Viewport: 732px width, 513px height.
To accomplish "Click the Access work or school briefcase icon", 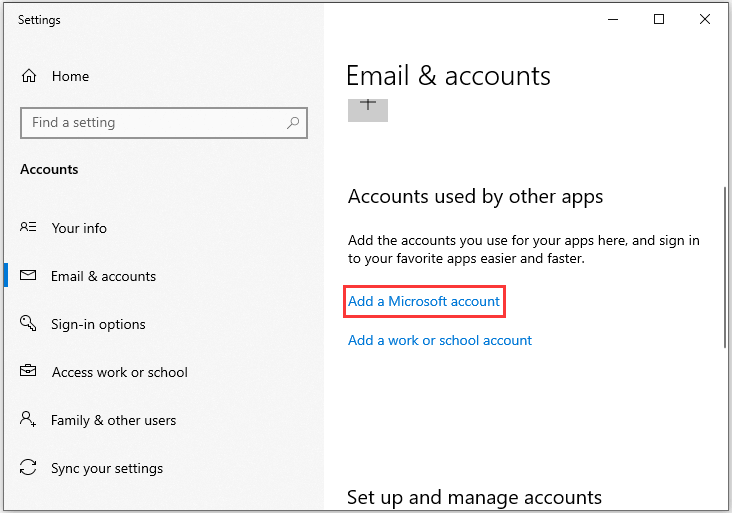I will (28, 371).
